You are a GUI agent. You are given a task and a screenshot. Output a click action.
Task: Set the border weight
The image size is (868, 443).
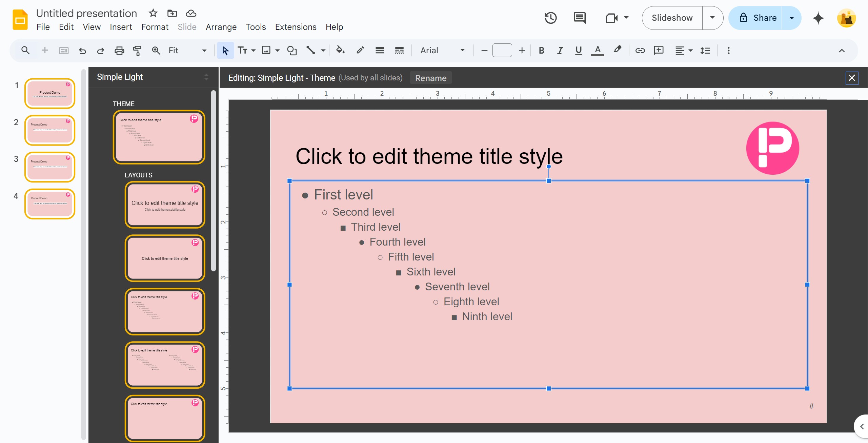pyautogui.click(x=380, y=51)
